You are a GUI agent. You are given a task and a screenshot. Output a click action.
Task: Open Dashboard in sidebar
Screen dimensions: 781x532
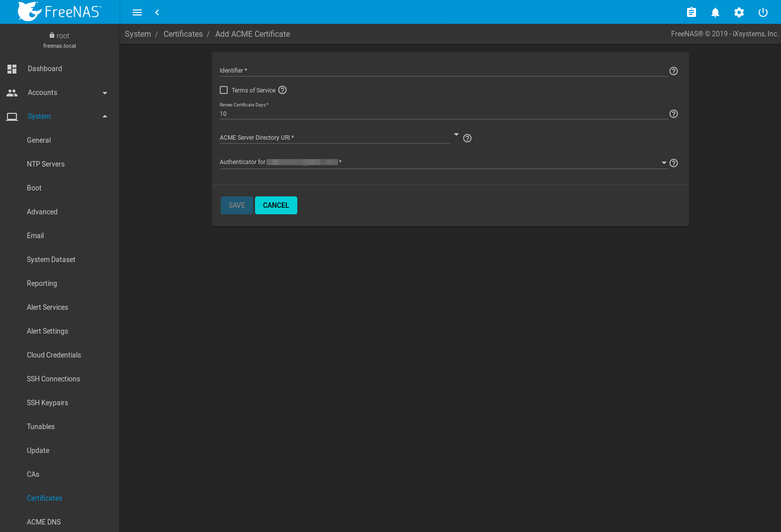[45, 69]
